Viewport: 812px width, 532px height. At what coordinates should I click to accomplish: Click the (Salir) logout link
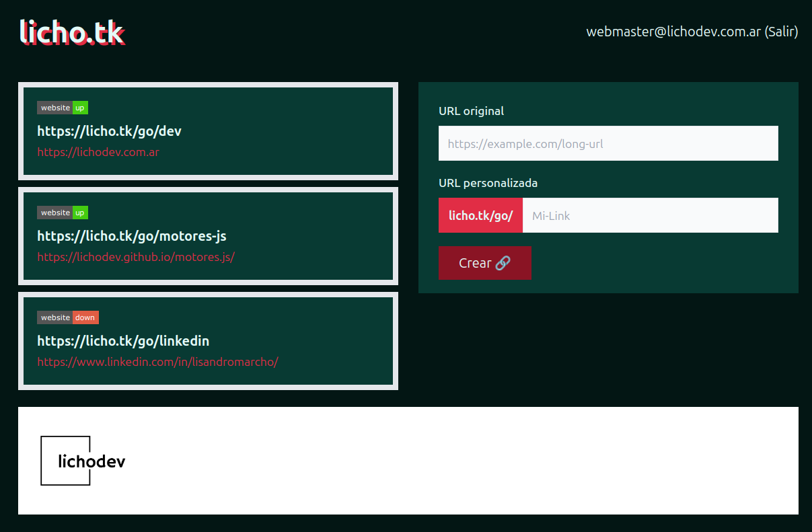click(x=781, y=31)
